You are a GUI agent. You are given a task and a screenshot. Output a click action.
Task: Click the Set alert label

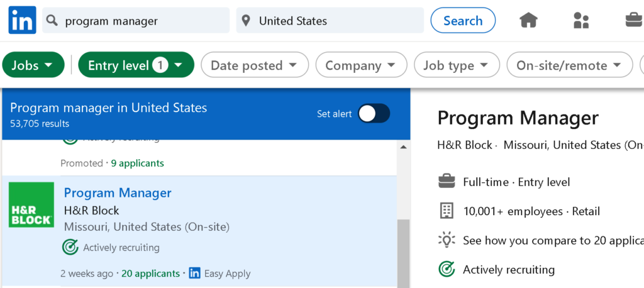(335, 114)
